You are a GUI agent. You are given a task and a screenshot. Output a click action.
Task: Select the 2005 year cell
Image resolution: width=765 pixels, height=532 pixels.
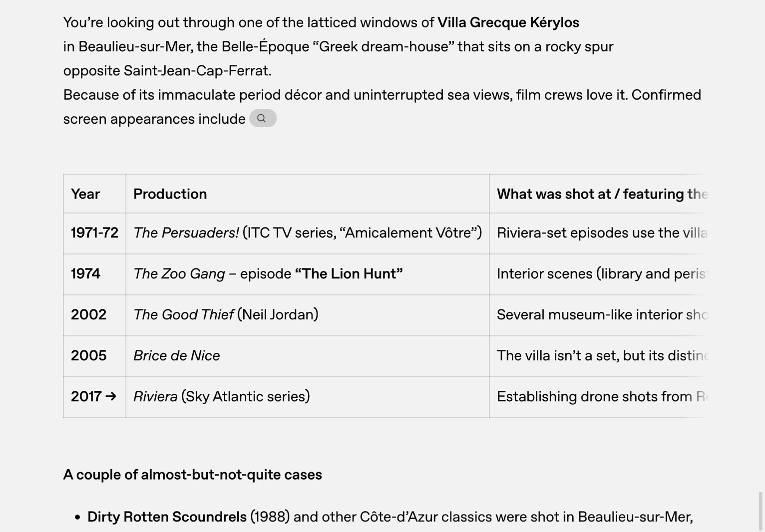[x=94, y=356]
